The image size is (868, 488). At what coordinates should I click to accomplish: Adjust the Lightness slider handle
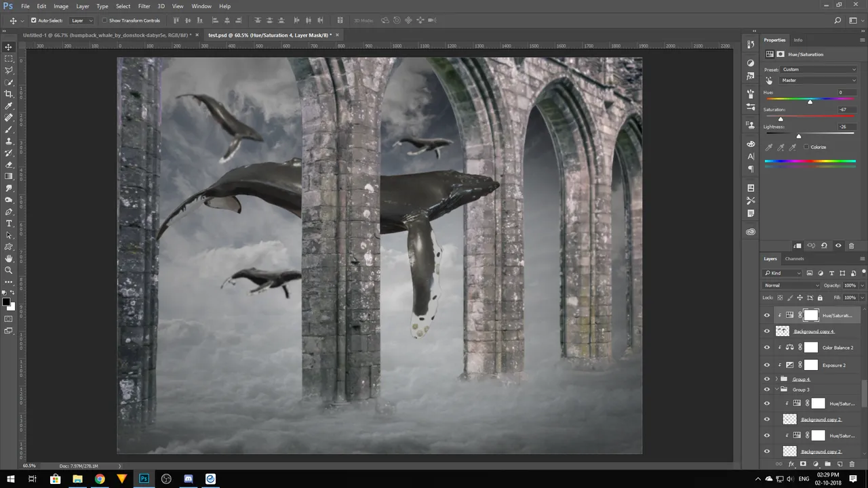(x=799, y=136)
